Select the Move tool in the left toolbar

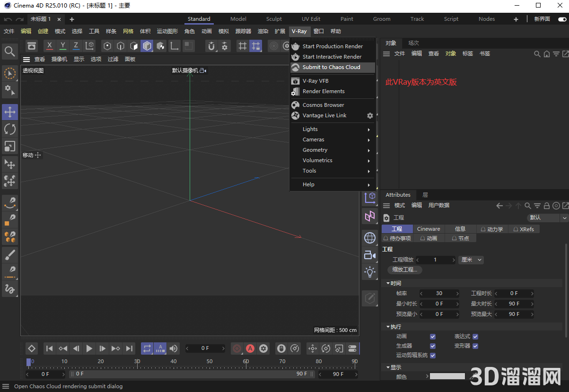coord(9,112)
